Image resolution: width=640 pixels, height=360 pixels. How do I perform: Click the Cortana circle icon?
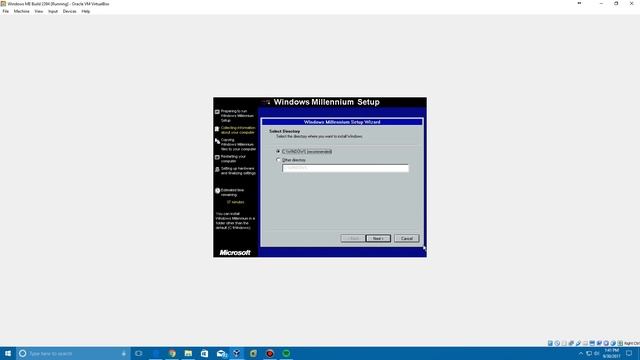point(23,353)
